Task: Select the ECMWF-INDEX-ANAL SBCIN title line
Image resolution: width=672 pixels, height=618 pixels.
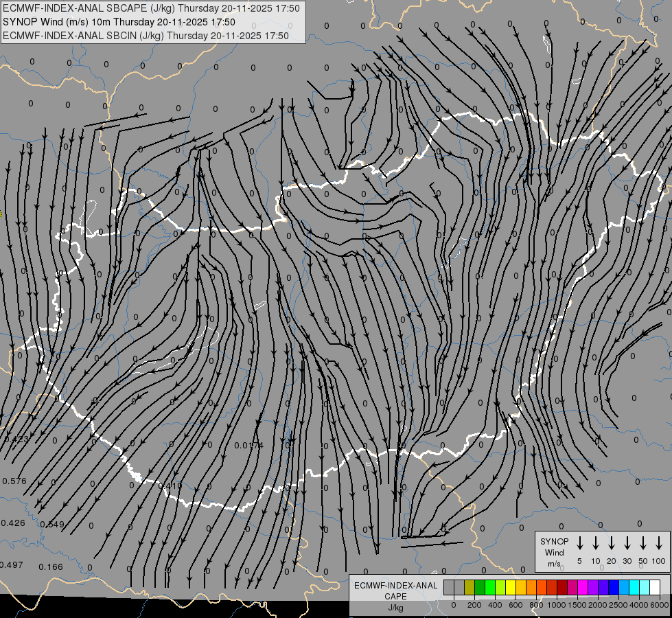Action: tap(146, 36)
